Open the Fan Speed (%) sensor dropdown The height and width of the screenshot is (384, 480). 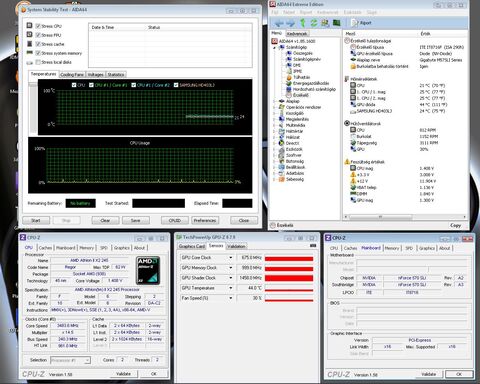[230, 298]
